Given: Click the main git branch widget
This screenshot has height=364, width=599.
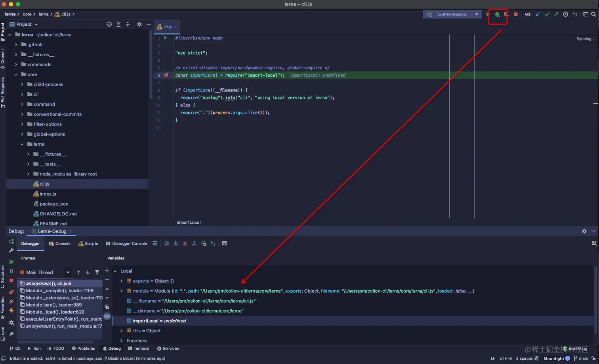Looking at the screenshot, I should [581, 358].
